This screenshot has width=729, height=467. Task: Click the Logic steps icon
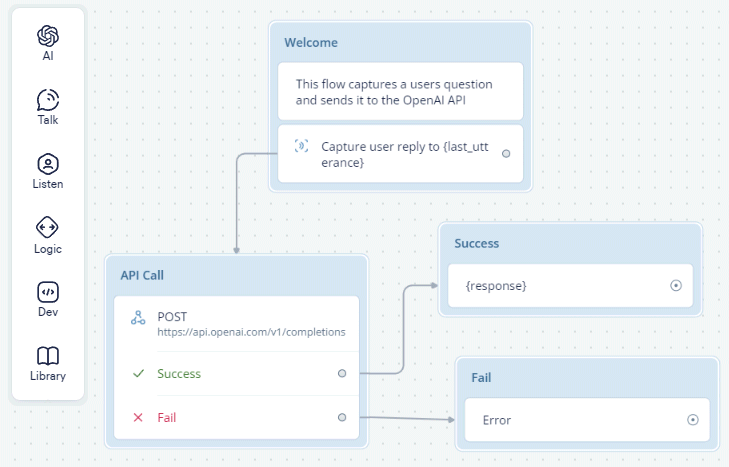coord(48,228)
